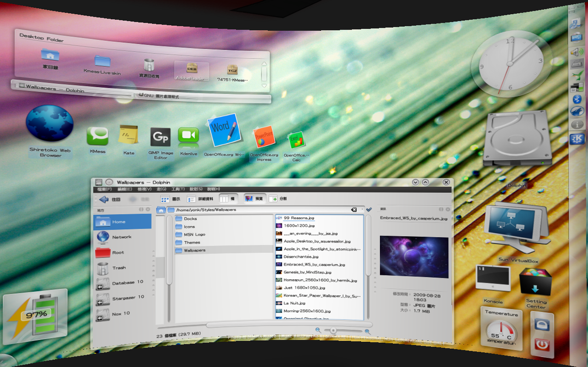Click the Split view button in Dolphin
This screenshot has height=367, width=588.
click(278, 199)
